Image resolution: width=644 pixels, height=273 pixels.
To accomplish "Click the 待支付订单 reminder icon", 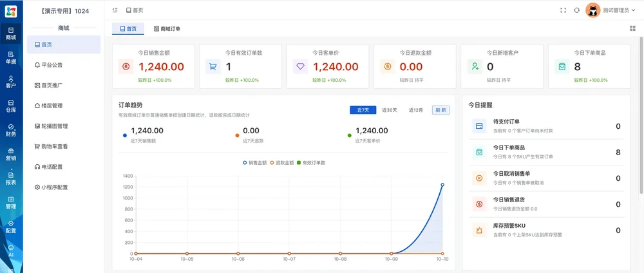I will pyautogui.click(x=479, y=126).
